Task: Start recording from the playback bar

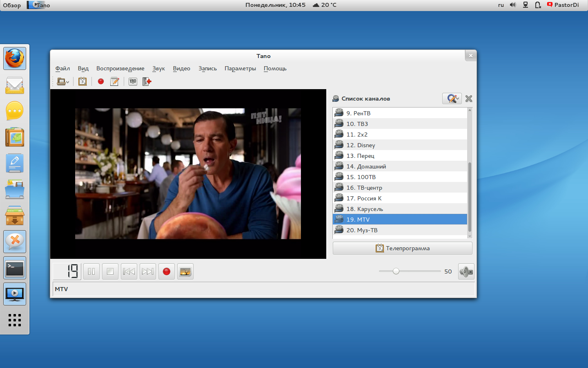Action: click(x=167, y=272)
